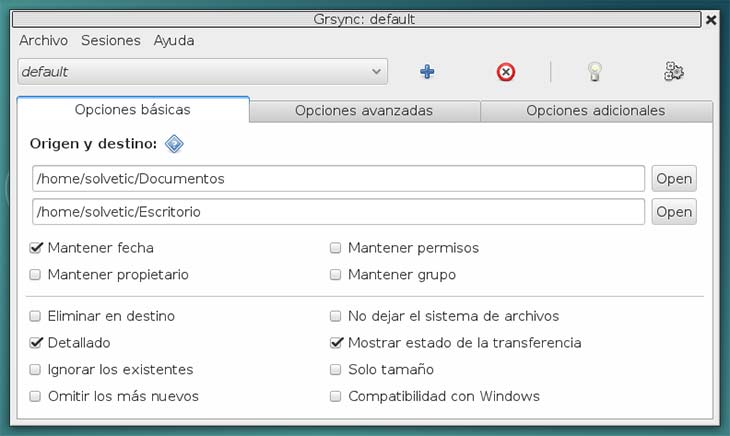Image resolution: width=730 pixels, height=436 pixels.
Task: Focus the /home/solvetic/Escritorio destination field
Action: pos(338,212)
